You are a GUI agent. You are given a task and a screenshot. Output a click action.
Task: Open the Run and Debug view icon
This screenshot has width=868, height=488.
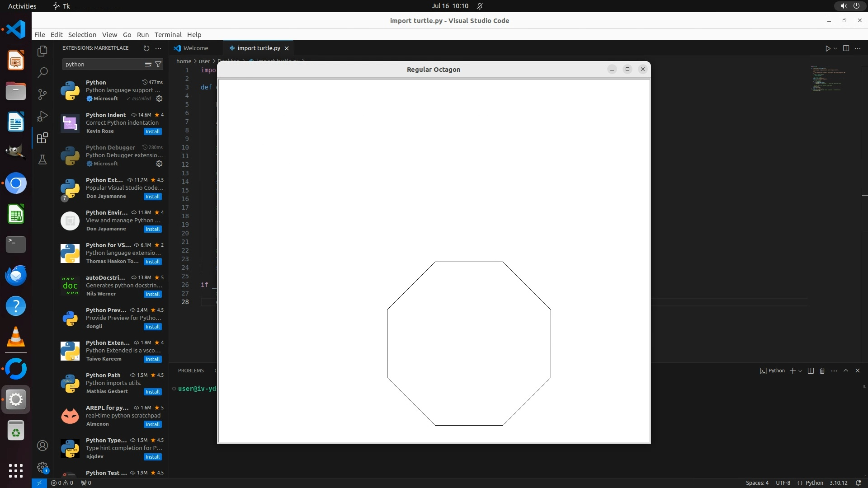pyautogui.click(x=42, y=116)
